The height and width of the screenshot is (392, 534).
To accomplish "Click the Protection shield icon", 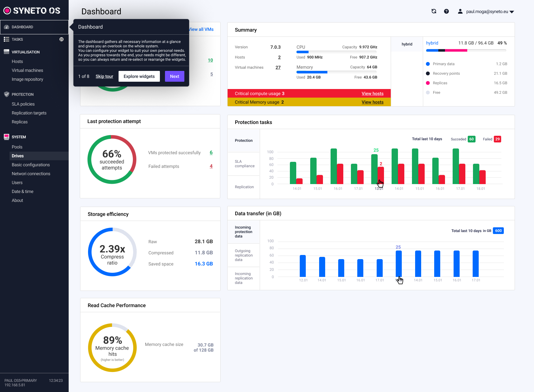I will pyautogui.click(x=6, y=94).
